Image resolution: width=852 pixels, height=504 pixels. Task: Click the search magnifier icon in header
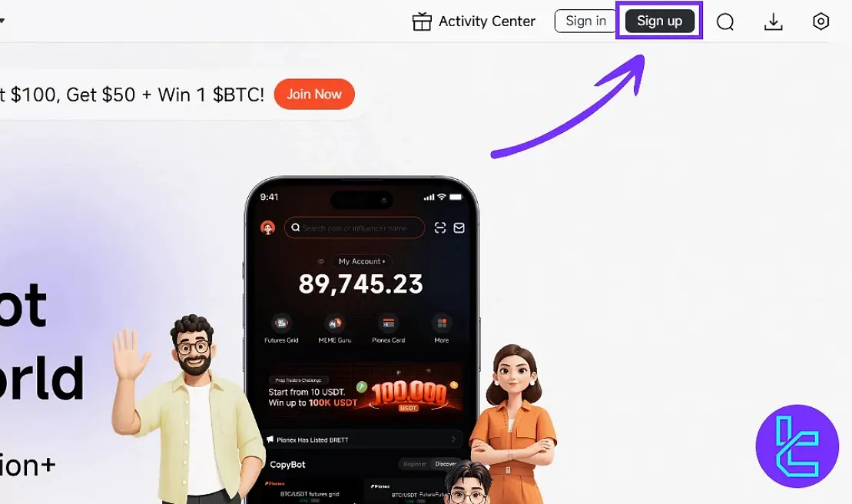[724, 22]
